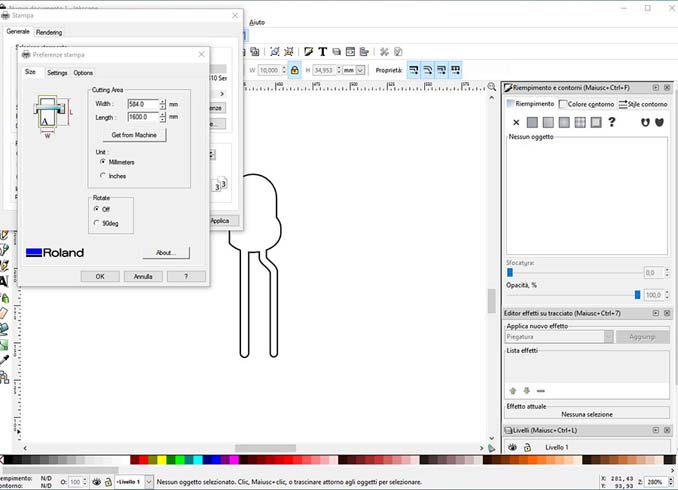Toggle the width-height ratio lock
This screenshot has height=490, width=678.
pos(294,70)
